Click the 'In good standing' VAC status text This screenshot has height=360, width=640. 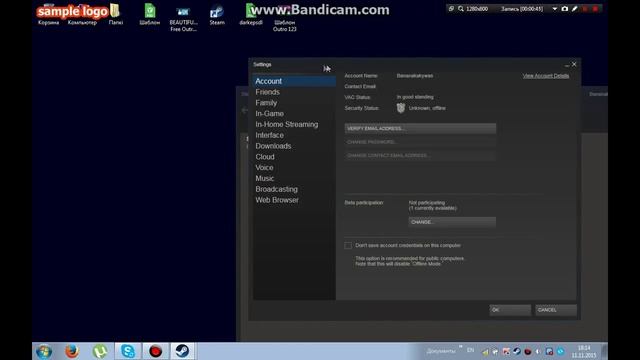415,97
